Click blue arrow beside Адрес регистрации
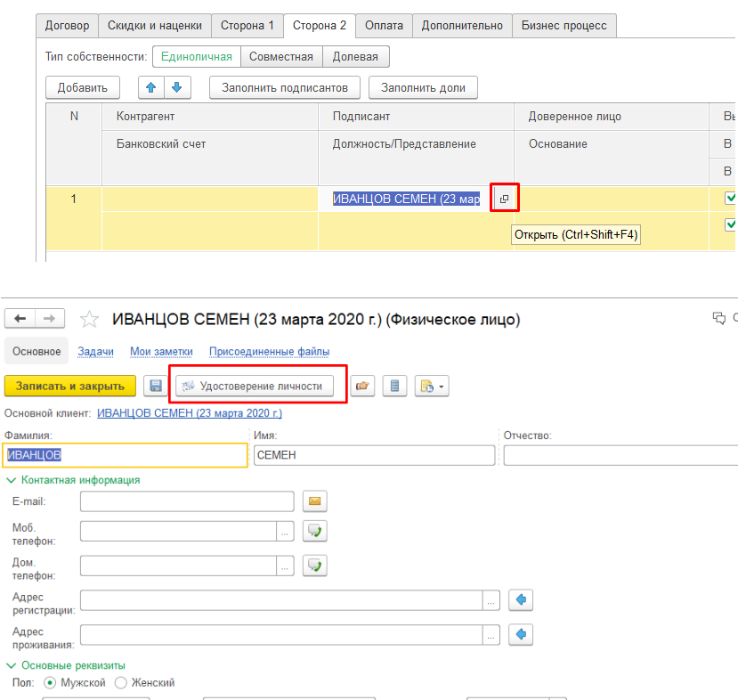738x700 pixels. (x=521, y=600)
